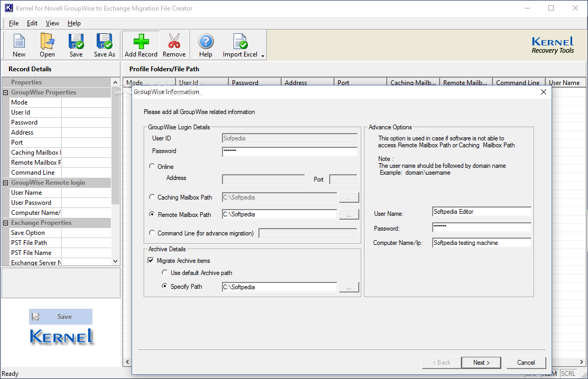Viewport: 588px width, 379px height.
Task: Select Use default Archive path radio button
Action: coord(164,272)
